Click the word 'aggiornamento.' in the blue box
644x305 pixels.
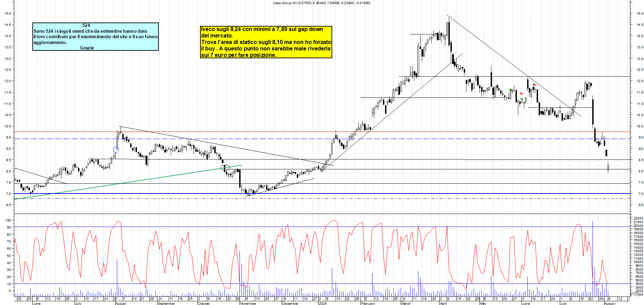tap(50, 42)
